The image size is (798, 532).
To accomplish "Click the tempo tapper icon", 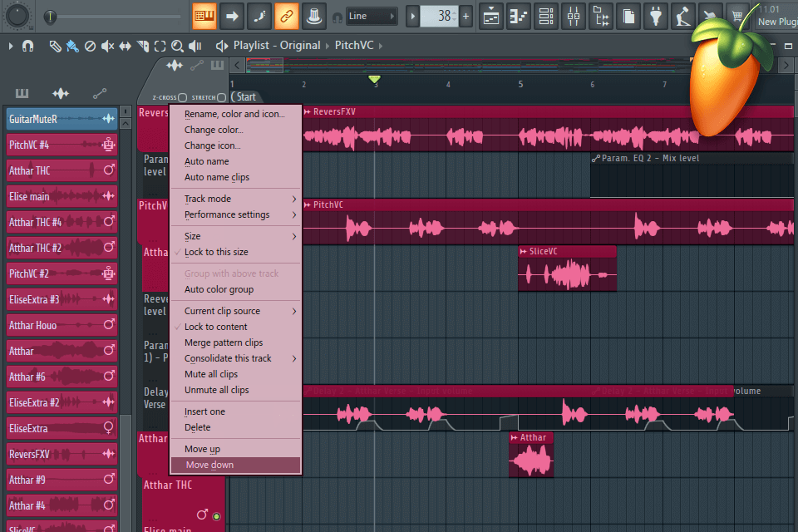I will [x=683, y=17].
